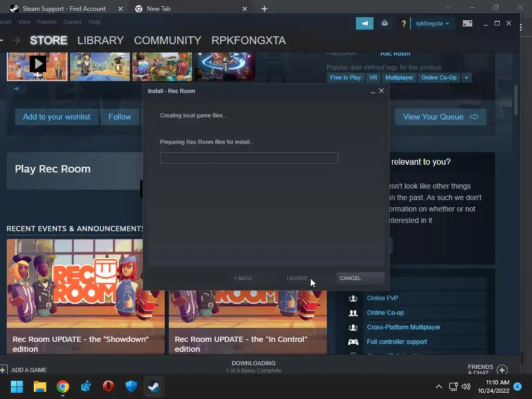The image size is (532, 399).
Task: Open the Steam inbox notifications icon
Action: click(x=384, y=23)
